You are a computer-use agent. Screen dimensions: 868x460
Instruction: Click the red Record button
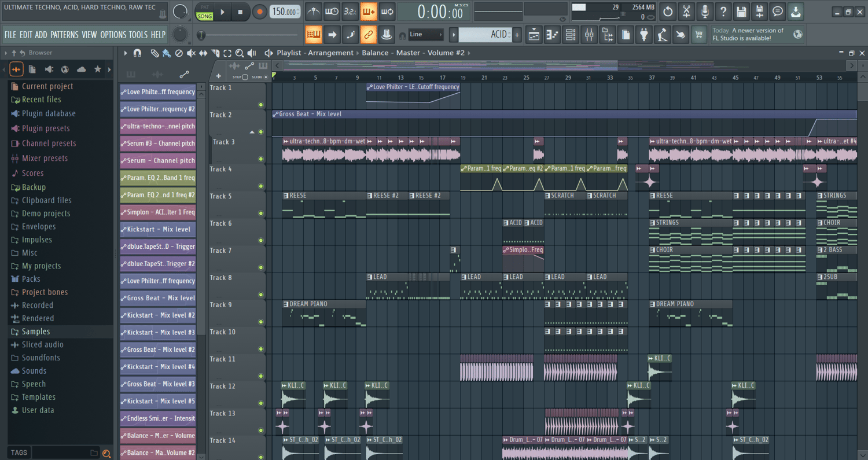260,12
